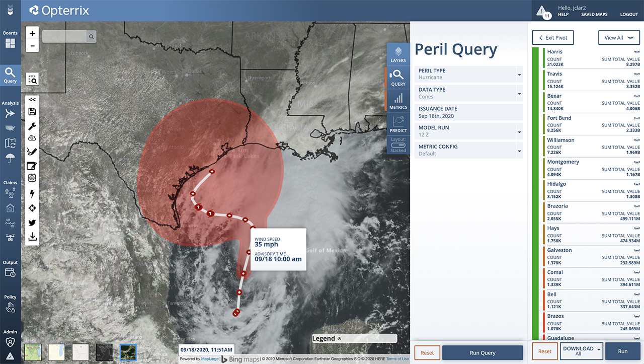
Task: Select the dark basemap thumbnail
Action: coord(105,352)
